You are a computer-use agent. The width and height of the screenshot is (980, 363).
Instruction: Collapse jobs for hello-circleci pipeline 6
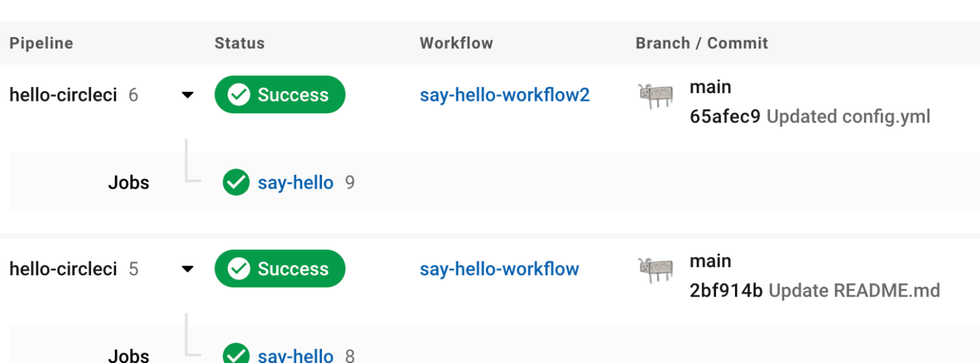click(x=187, y=95)
